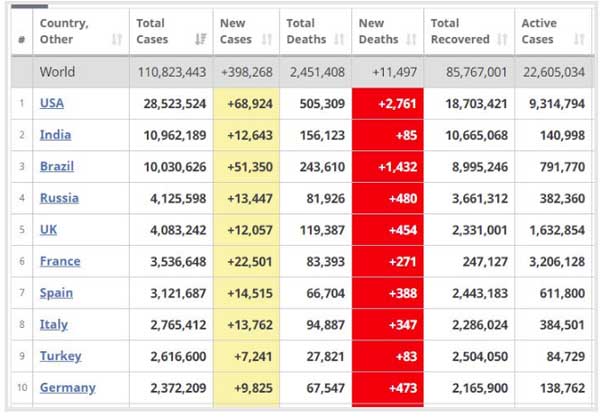Go to the Russia country page
Screen dimensions: 600x417
pyautogui.click(x=59, y=199)
